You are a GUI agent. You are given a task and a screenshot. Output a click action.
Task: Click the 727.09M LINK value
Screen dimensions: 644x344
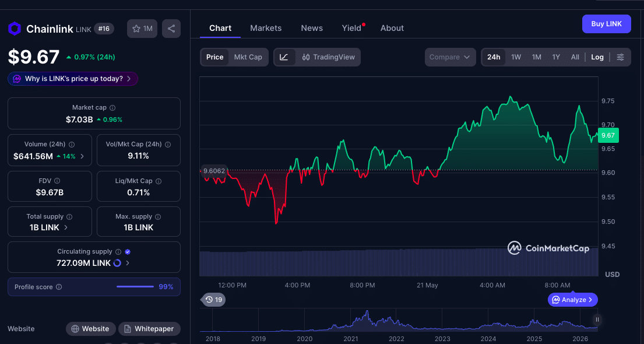point(83,263)
